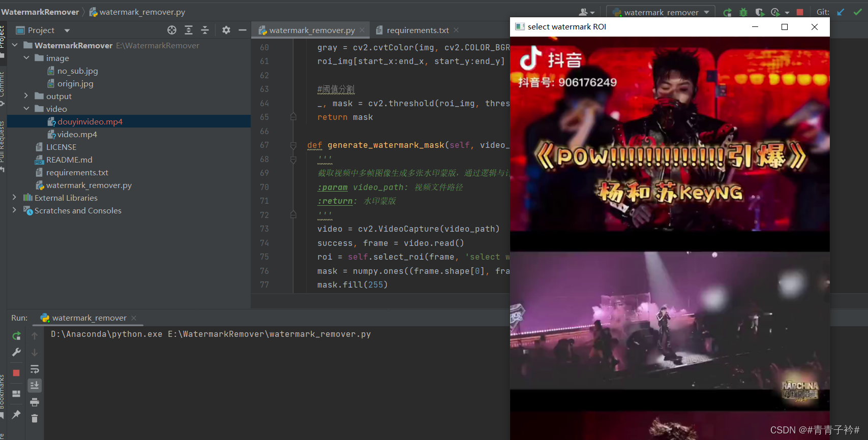Update project with the Git blue arrow
868x440 pixels.
(841, 12)
